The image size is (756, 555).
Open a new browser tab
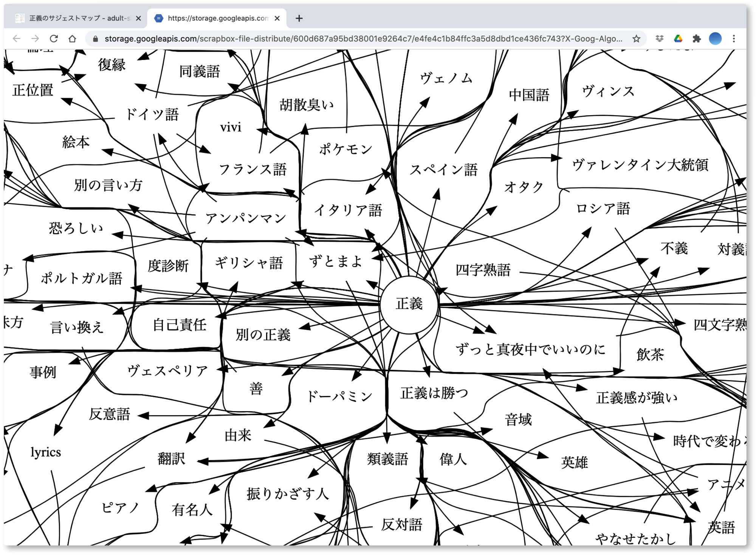(x=299, y=18)
